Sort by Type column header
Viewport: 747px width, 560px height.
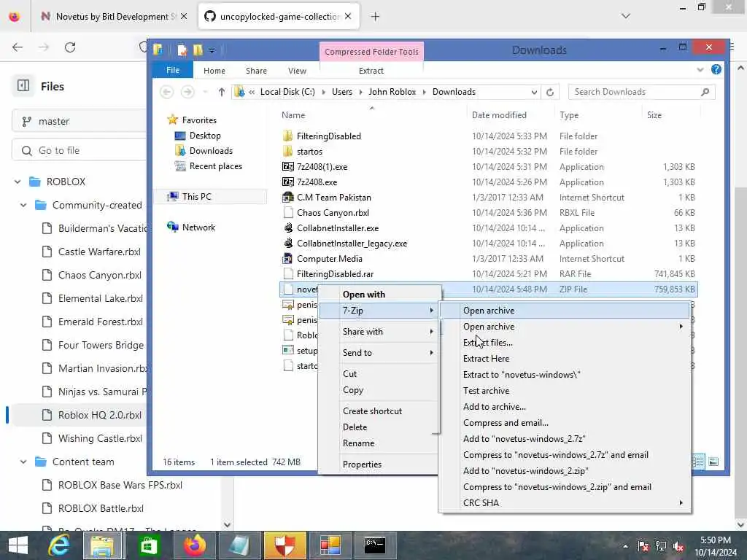569,114
